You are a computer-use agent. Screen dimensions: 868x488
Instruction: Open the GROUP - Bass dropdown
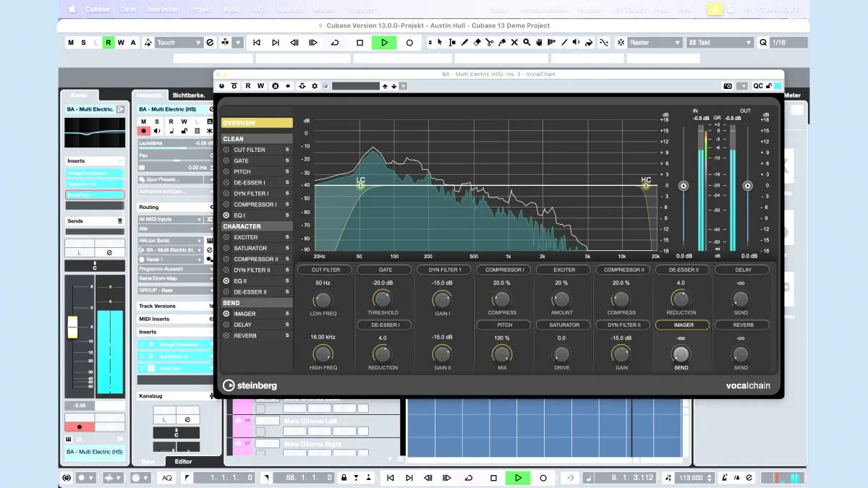pos(176,290)
